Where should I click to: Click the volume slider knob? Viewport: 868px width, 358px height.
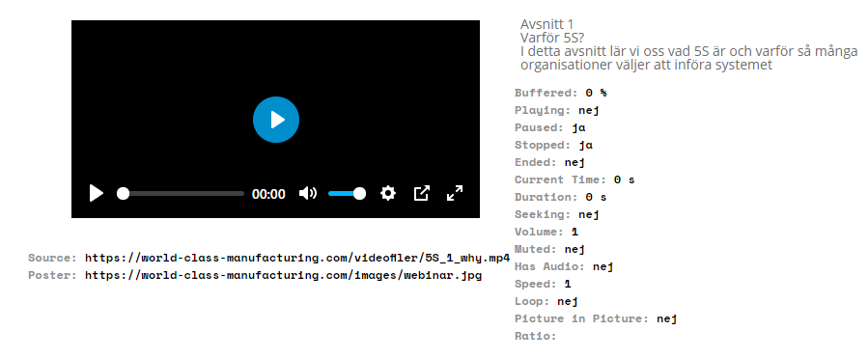point(359,193)
